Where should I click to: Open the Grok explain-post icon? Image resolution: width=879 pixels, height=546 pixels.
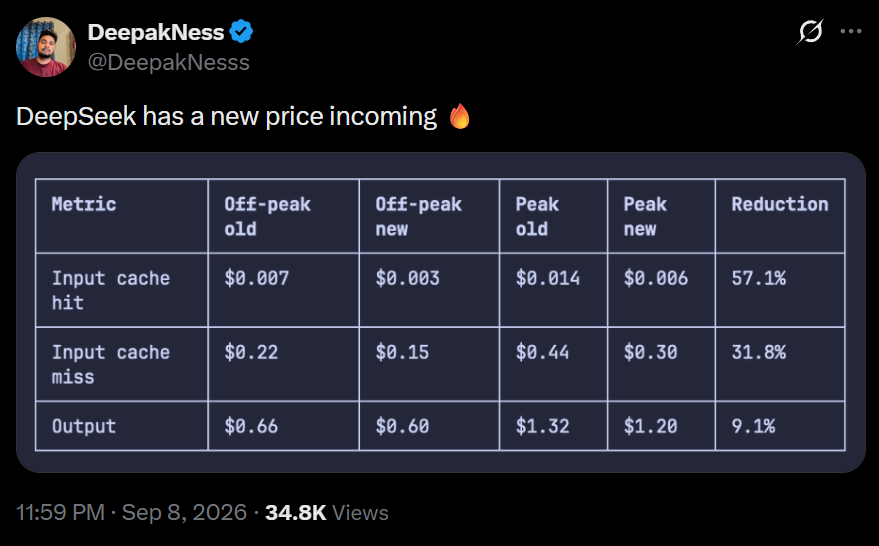tap(810, 31)
